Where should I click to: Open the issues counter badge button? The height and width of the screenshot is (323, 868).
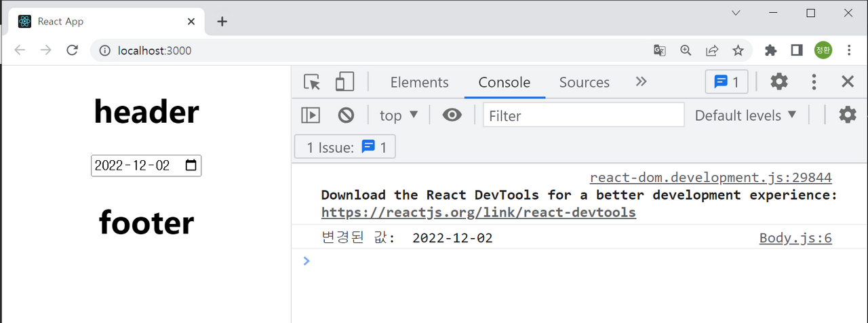727,82
